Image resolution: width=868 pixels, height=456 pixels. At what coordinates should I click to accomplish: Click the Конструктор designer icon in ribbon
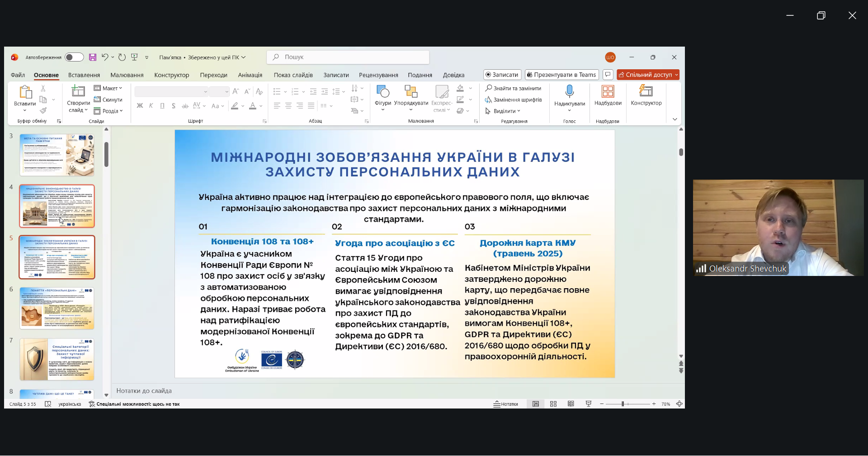pyautogui.click(x=646, y=92)
